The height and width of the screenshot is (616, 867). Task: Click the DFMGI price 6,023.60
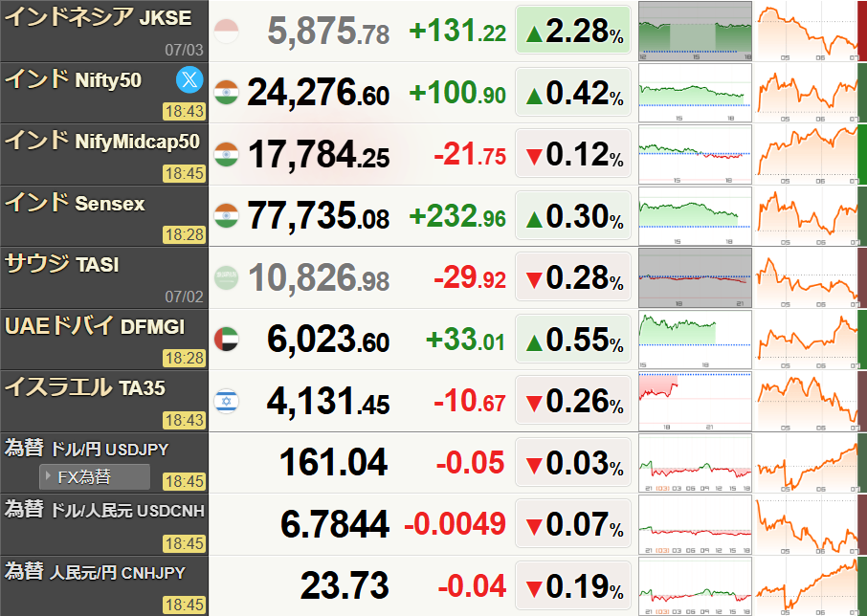328,340
